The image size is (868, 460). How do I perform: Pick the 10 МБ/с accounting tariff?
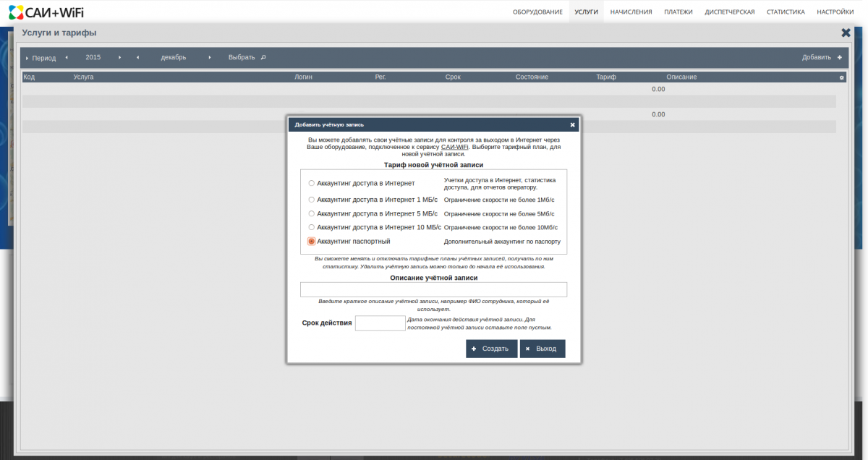click(x=311, y=227)
